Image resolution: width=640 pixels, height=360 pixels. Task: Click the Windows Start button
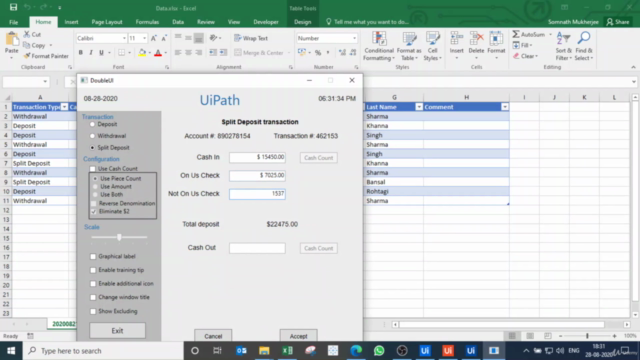point(11,351)
